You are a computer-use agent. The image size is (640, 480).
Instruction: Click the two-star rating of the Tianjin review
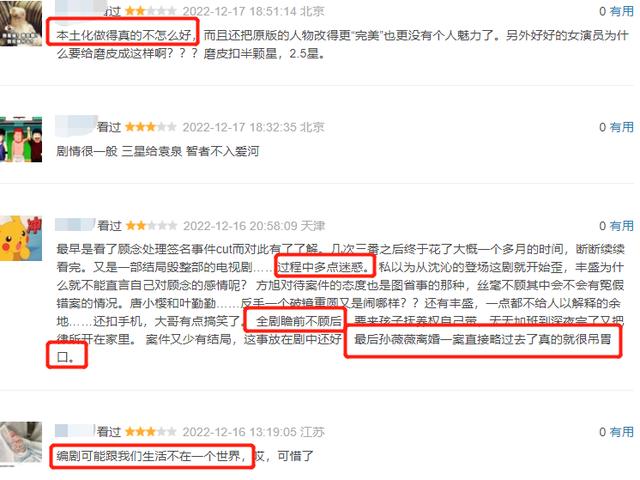click(151, 226)
